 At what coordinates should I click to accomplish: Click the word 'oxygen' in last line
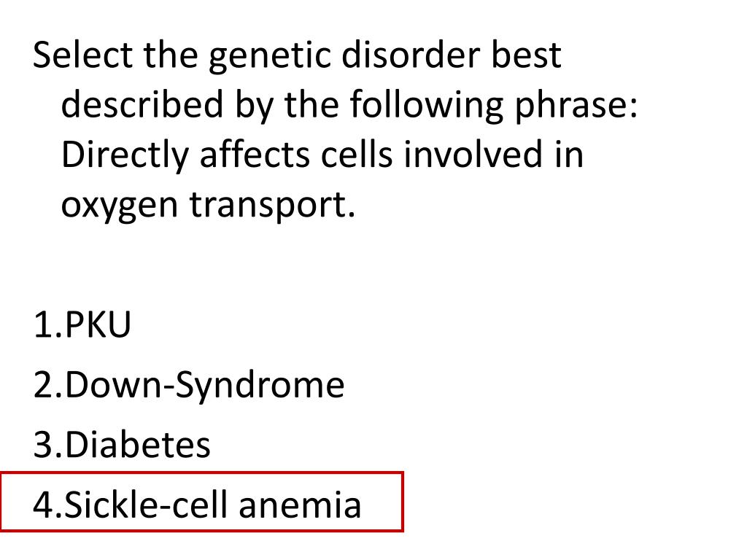(120, 206)
